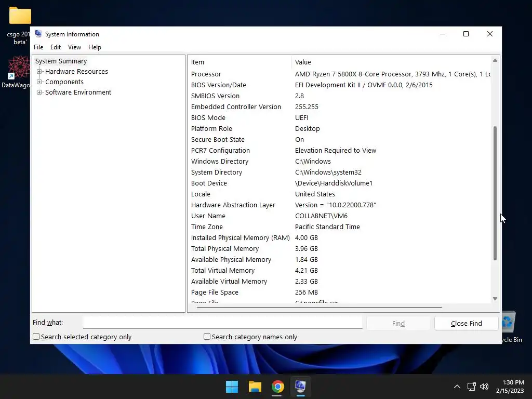Select the System Directory row
The width and height of the screenshot is (532, 399).
pyautogui.click(x=339, y=172)
